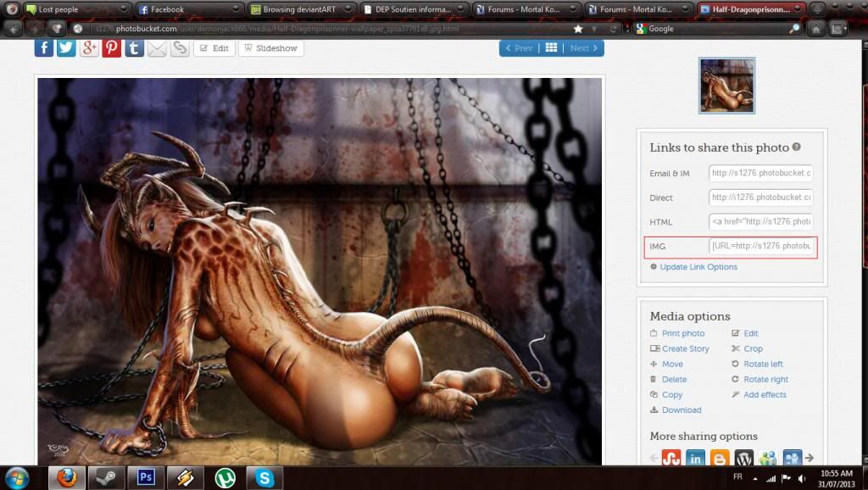868x490 pixels.
Task: Show next sharing options with right arrow
Action: [810, 458]
